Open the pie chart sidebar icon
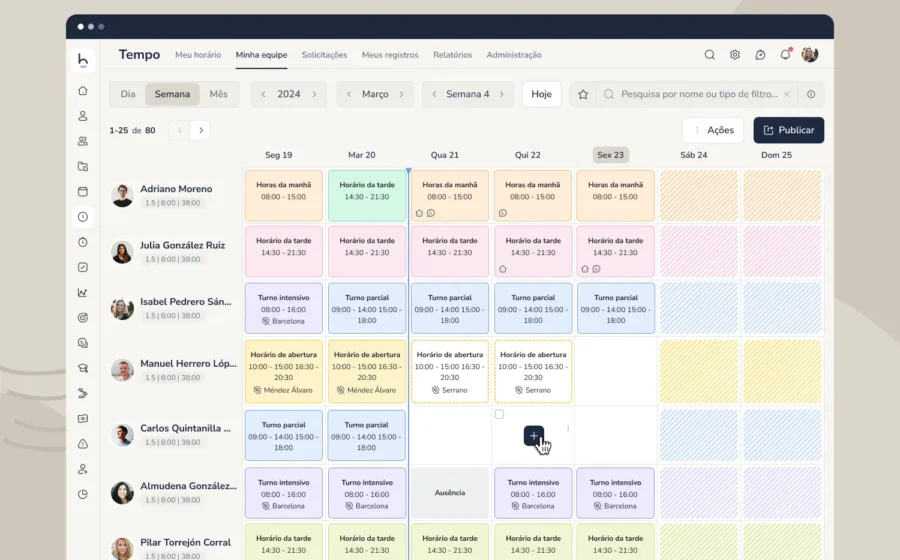This screenshot has height=560, width=900. (83, 494)
